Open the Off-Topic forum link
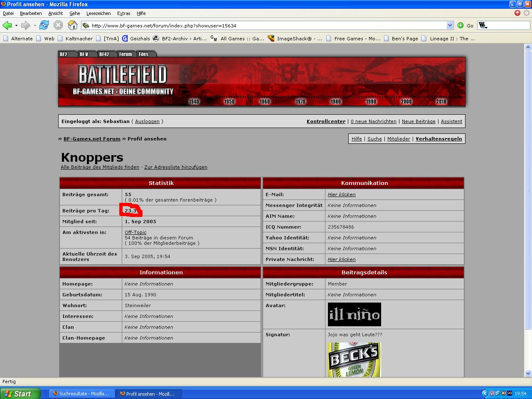Image resolution: width=532 pixels, height=399 pixels. [135, 232]
